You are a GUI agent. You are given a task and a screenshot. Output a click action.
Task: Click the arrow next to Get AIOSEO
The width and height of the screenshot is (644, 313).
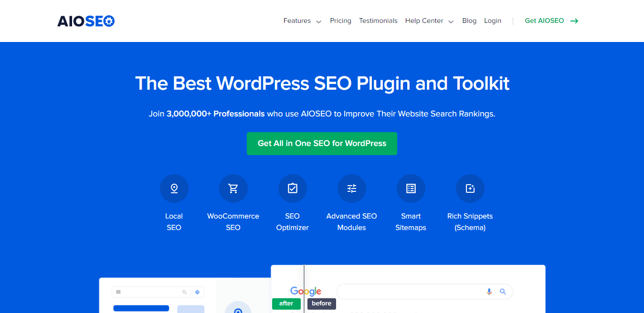(574, 21)
